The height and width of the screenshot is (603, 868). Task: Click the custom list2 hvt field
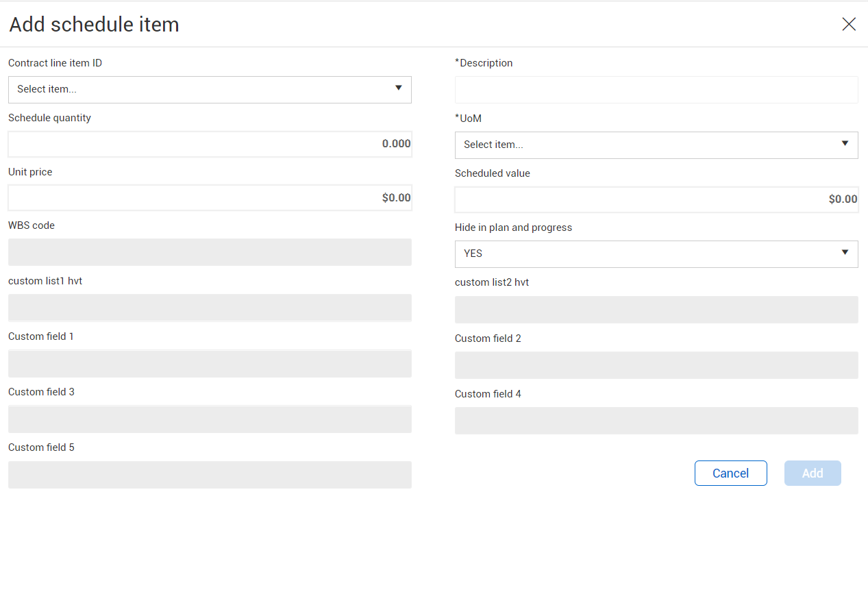tap(656, 310)
